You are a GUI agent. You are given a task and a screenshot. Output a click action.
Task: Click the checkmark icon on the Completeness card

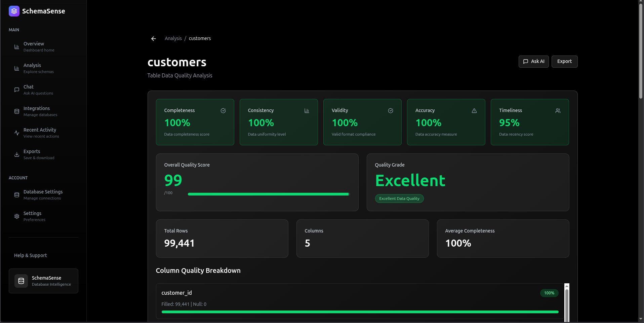click(x=223, y=111)
